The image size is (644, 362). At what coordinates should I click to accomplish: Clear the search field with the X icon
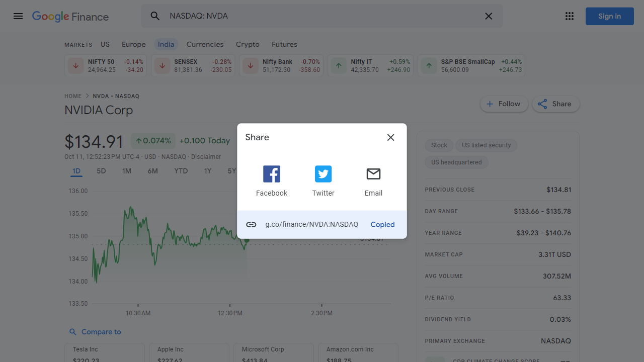(488, 16)
